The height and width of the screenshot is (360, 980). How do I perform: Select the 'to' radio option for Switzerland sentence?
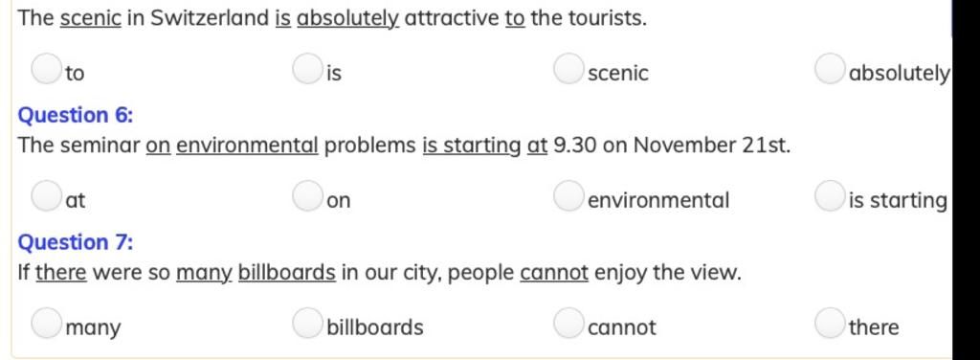pos(46,69)
